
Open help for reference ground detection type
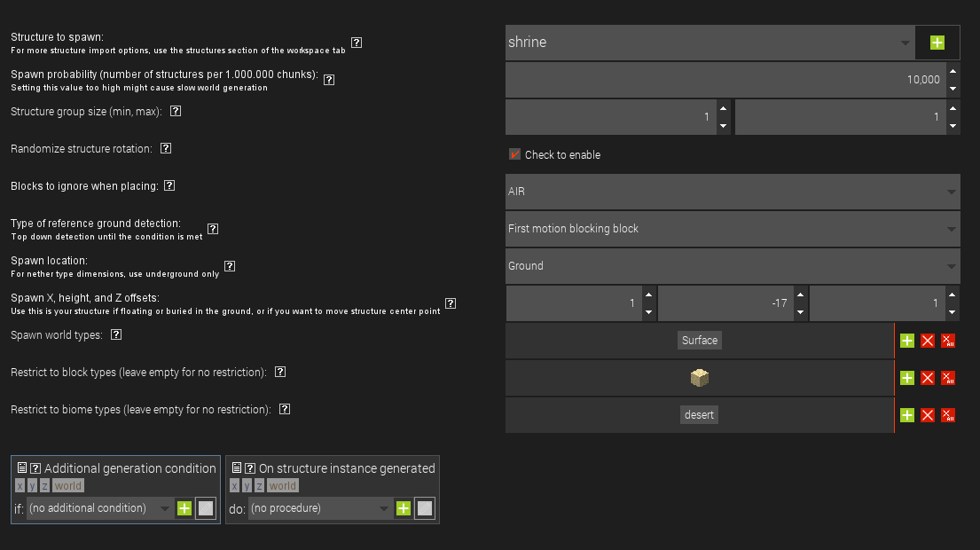[x=213, y=229]
